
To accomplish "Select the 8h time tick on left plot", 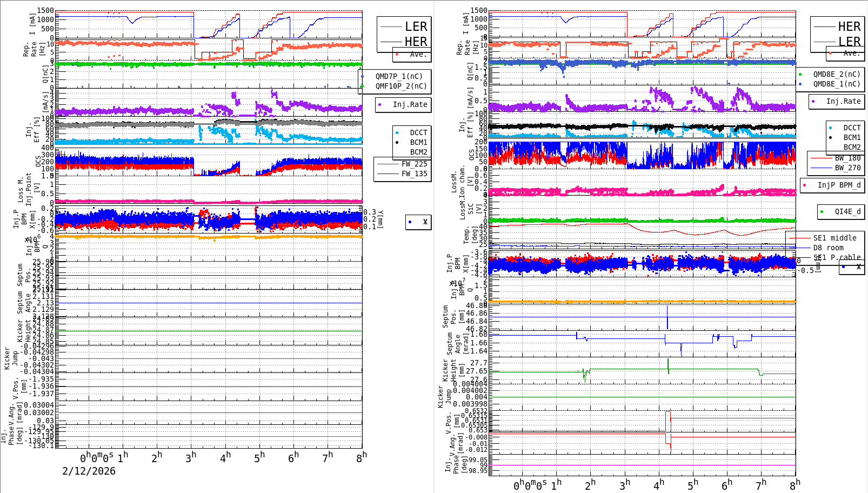I will [362, 457].
